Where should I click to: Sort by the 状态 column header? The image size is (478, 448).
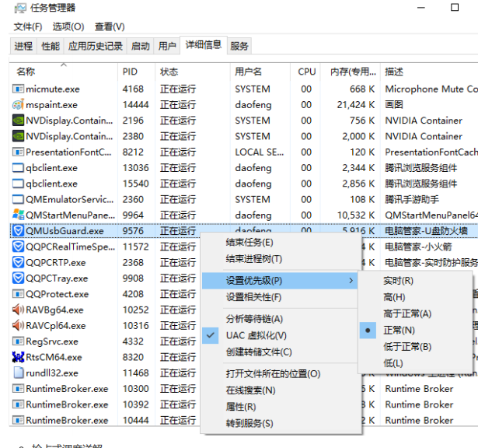click(193, 72)
